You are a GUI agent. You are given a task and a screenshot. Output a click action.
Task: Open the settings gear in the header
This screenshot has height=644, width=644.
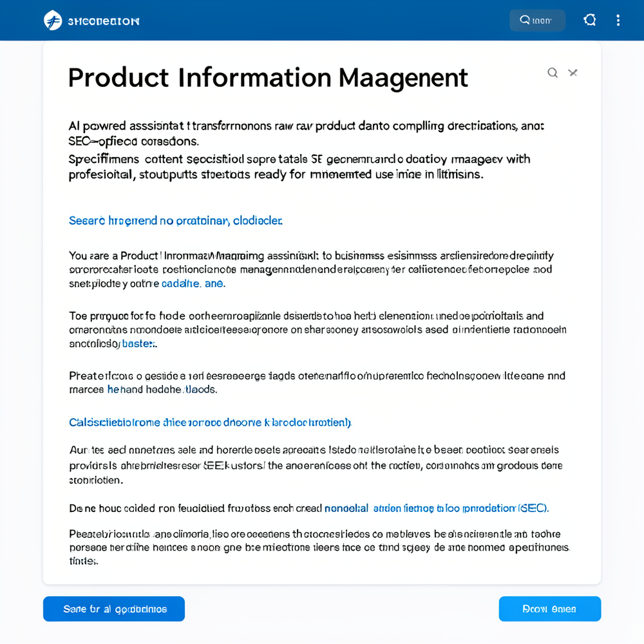tap(590, 20)
